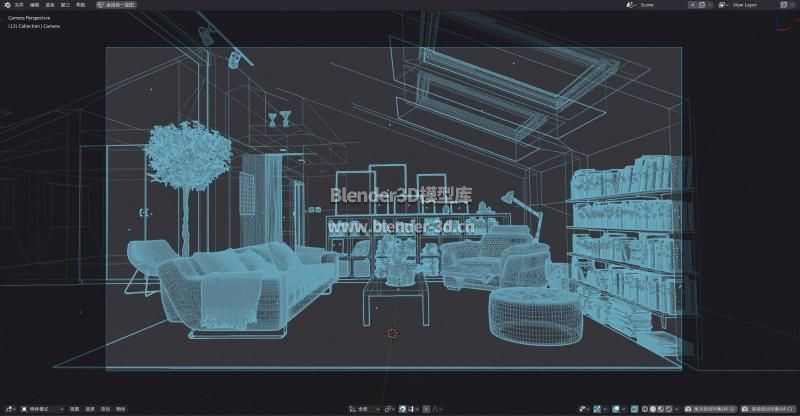This screenshot has height=416, width=800.
Task: Open object type visibility dropdown
Action: [x=586, y=409]
